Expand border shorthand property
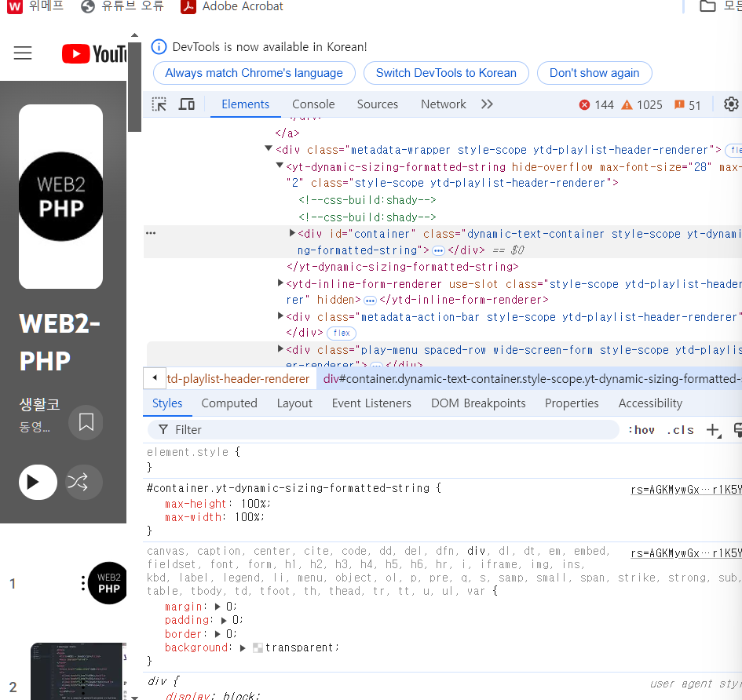Viewport: 742px width, 700px height. (217, 634)
